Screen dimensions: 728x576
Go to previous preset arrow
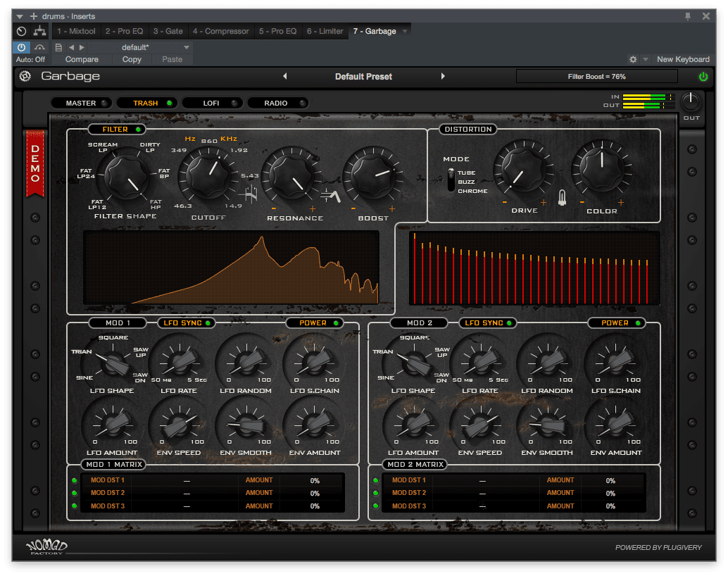tap(285, 76)
